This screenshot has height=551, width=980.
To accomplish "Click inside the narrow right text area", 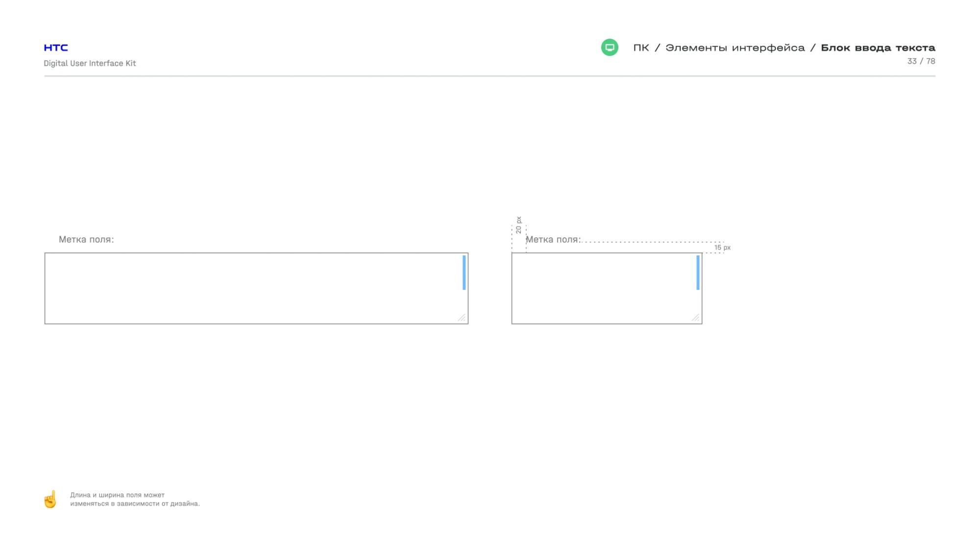I will tap(607, 288).
